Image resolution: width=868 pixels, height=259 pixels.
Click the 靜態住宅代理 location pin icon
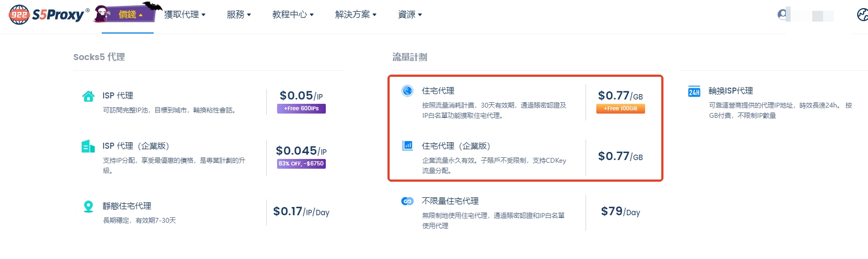(88, 206)
